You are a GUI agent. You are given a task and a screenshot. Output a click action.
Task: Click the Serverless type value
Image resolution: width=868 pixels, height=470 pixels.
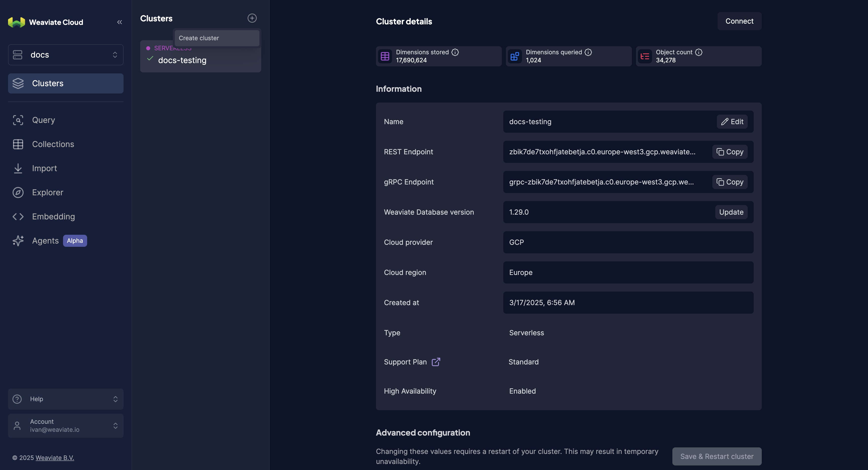pyautogui.click(x=527, y=333)
